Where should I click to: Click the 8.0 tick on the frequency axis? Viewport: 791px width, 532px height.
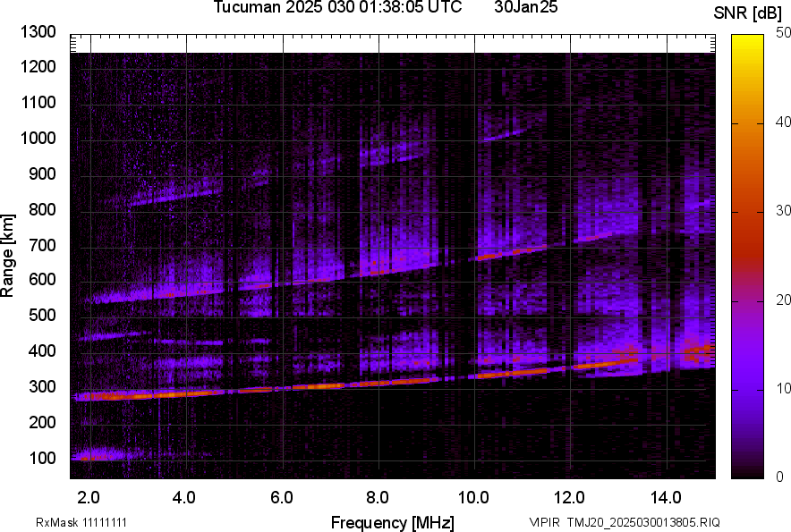[378, 495]
